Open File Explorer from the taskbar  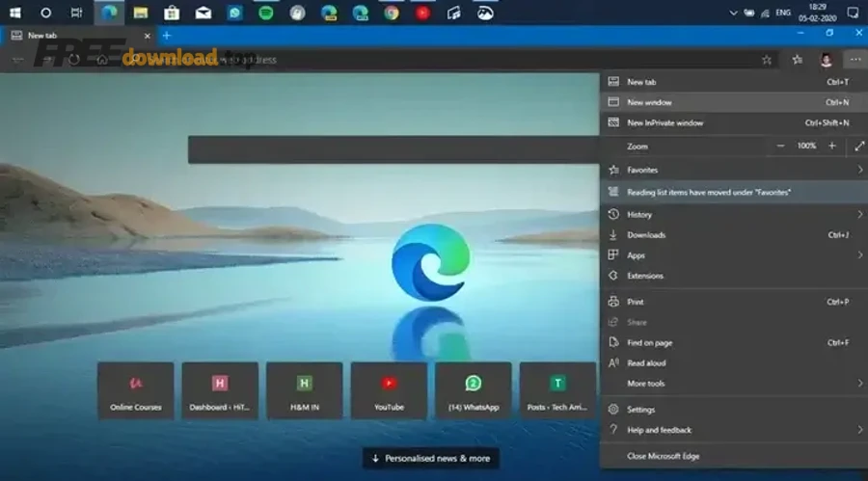pyautogui.click(x=141, y=13)
